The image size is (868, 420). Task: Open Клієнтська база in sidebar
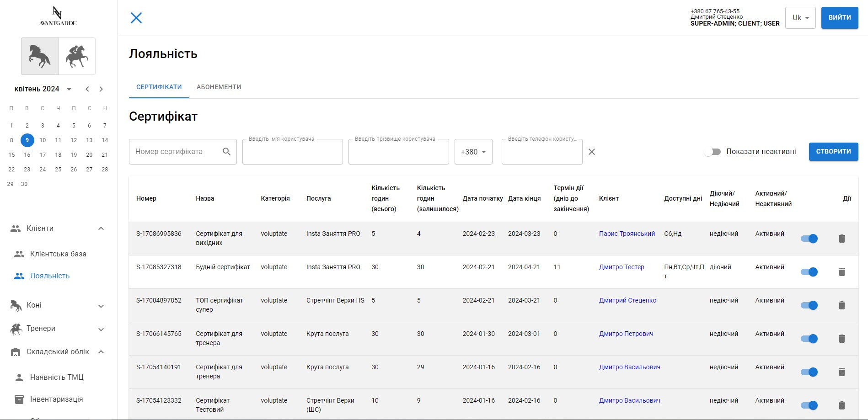tap(58, 254)
